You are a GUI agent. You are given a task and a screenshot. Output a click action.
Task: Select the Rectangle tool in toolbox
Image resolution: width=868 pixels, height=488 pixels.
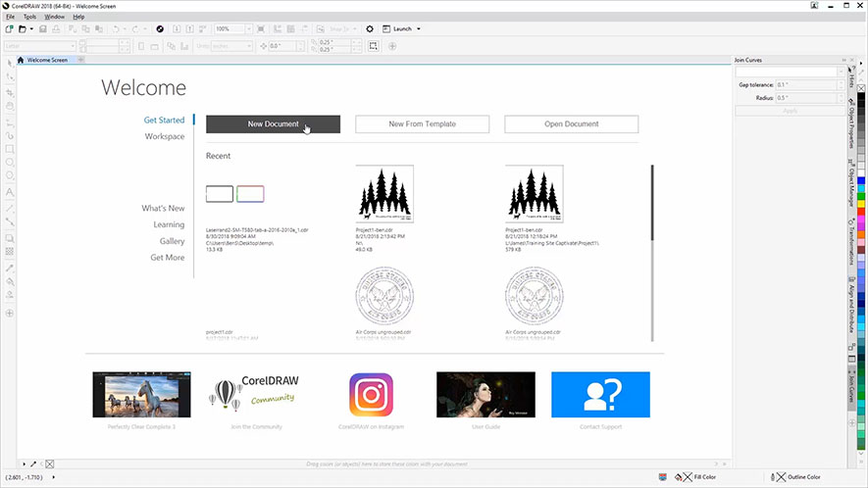10,148
